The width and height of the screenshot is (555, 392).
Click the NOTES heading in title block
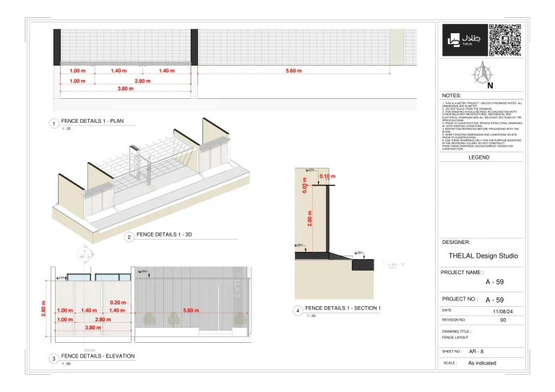pos(451,96)
